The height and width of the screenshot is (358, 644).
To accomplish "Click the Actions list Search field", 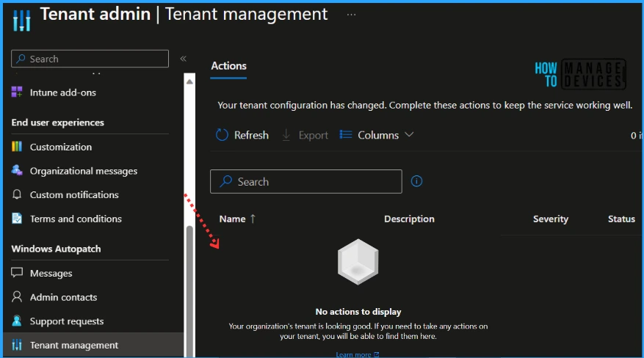I will click(x=306, y=181).
